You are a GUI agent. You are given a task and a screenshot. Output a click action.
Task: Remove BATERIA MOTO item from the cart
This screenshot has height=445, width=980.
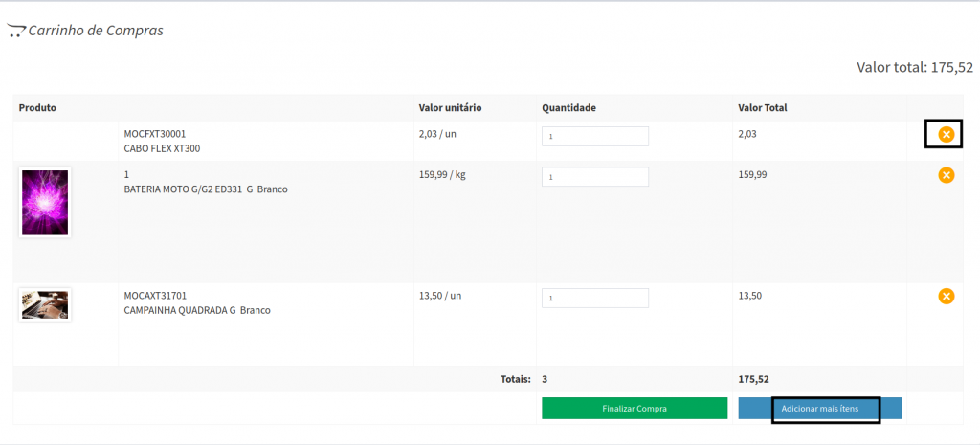click(x=946, y=175)
